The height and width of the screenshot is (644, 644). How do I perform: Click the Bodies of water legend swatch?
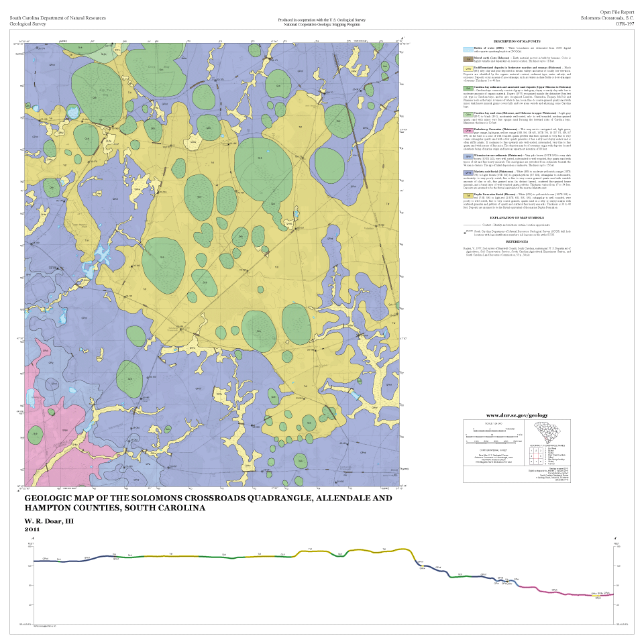pos(468,50)
